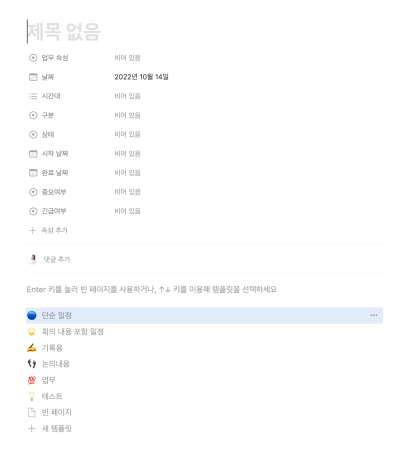Choose the 기록용 template
The height and width of the screenshot is (456, 401).
pyautogui.click(x=204, y=348)
